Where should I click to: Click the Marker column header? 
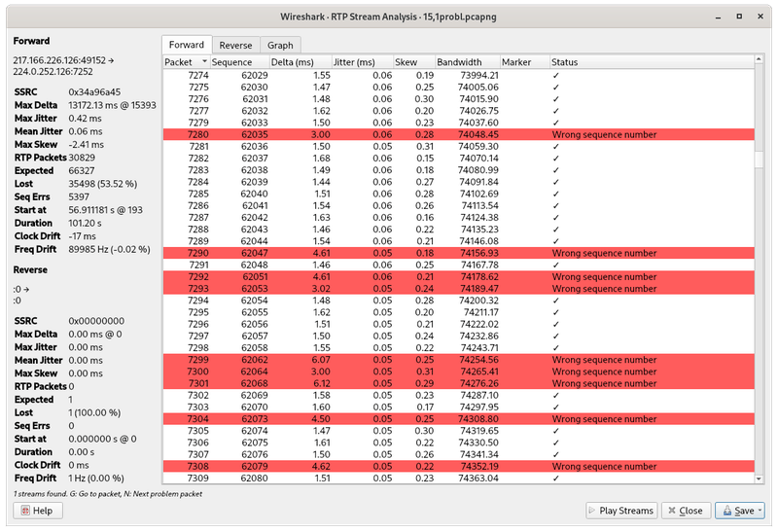point(524,62)
